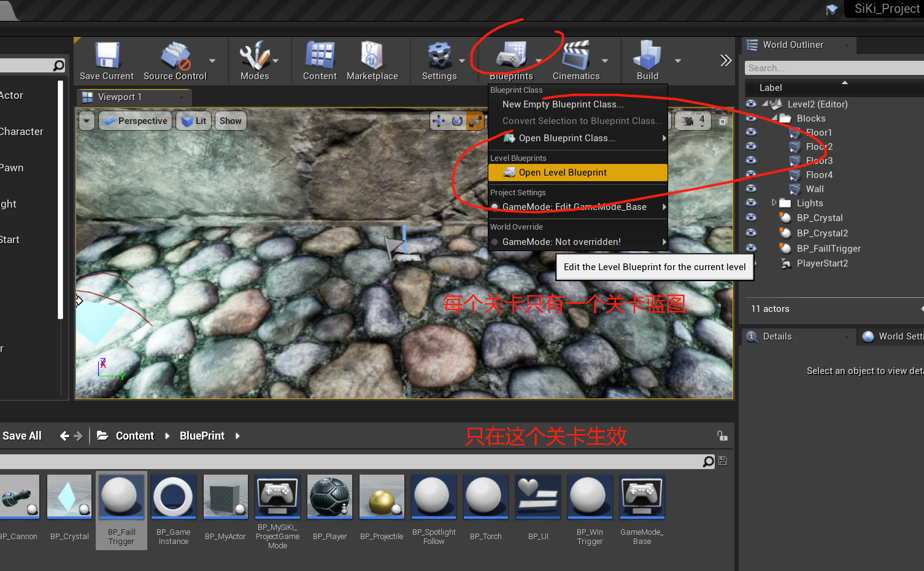
Task: Click the search magnifier in left panel
Action: tap(58, 65)
